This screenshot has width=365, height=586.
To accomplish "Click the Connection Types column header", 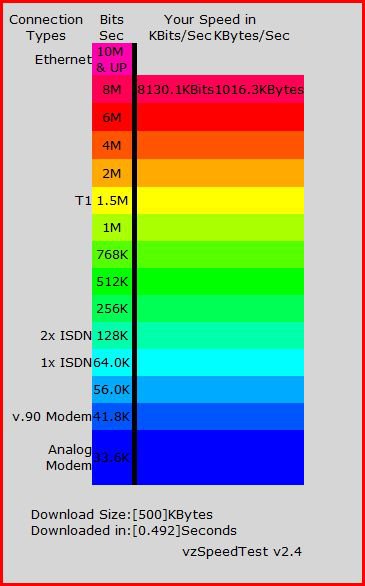I will pos(46,28).
